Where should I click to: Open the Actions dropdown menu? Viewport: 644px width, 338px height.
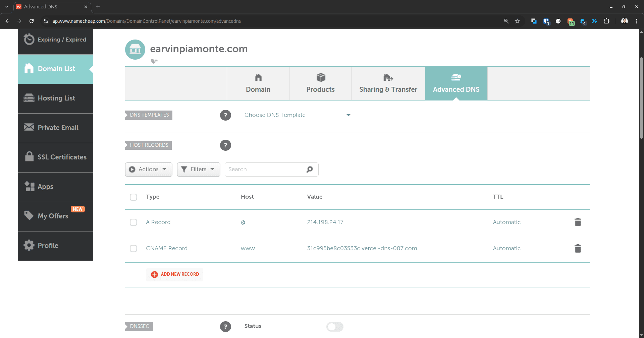149,170
